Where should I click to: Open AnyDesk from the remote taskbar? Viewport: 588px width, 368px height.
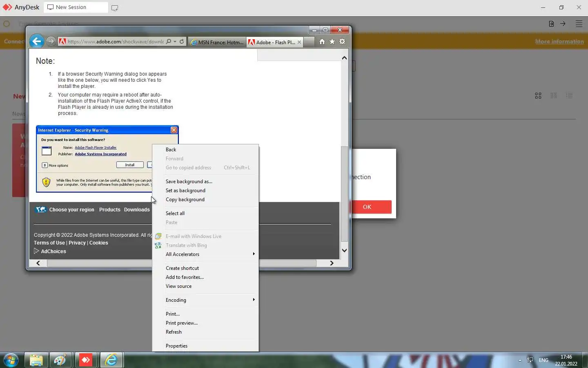point(86,360)
